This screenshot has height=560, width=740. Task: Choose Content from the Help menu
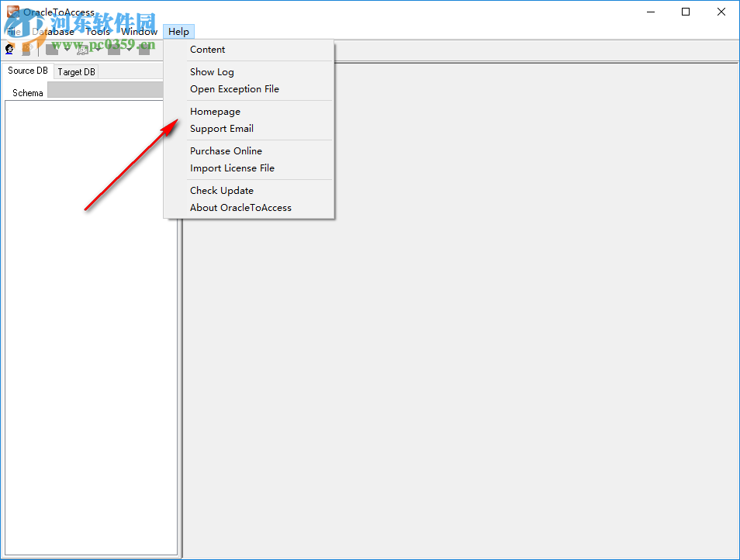[x=249, y=50]
